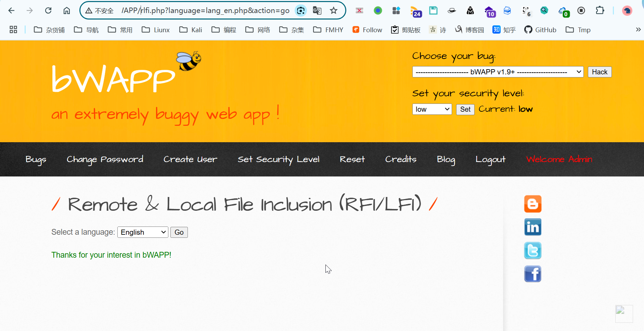
Task: Click the address bar URL field
Action: (x=205, y=11)
